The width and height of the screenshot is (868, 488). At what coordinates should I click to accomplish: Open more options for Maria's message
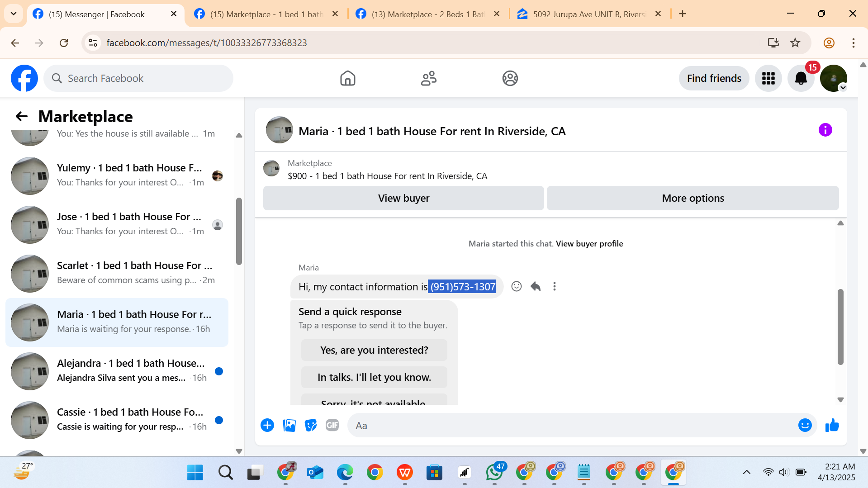(x=555, y=286)
